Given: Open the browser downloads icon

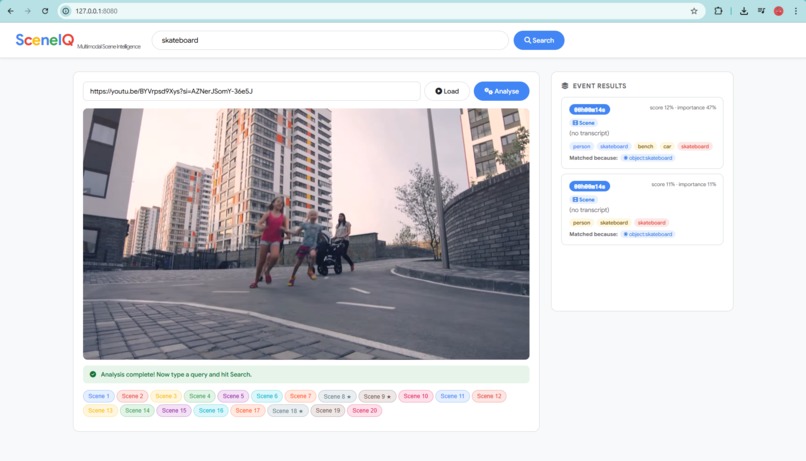Looking at the screenshot, I should click(744, 11).
